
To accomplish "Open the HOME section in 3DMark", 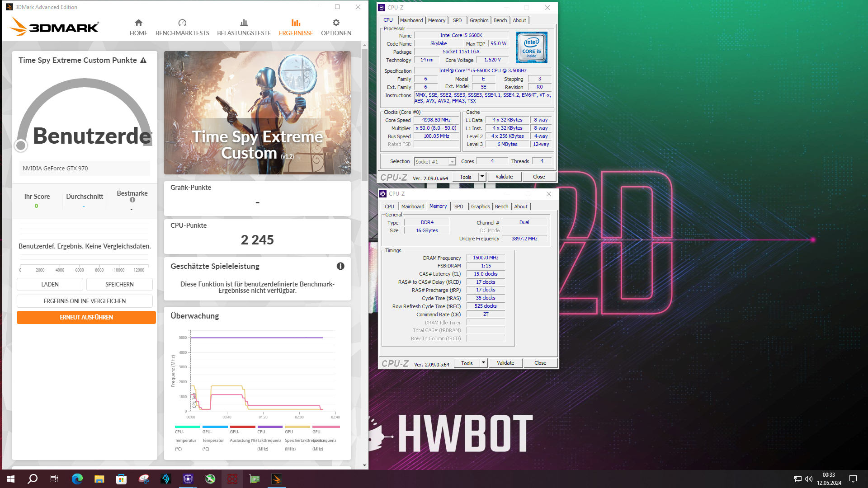I will (138, 28).
